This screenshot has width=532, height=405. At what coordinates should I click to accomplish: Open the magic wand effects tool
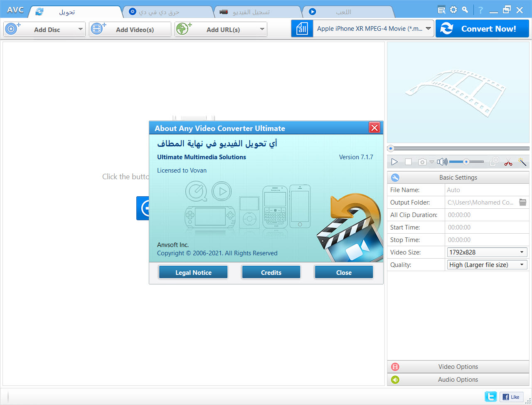pos(522,162)
